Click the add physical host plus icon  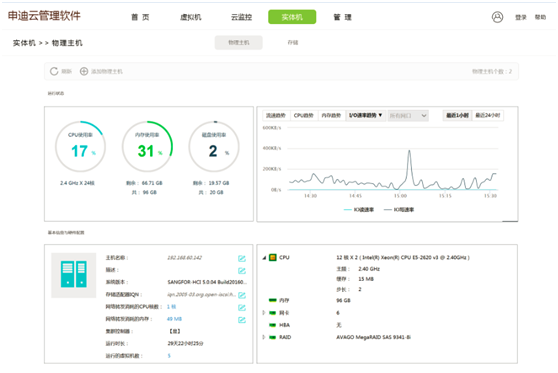[84, 71]
